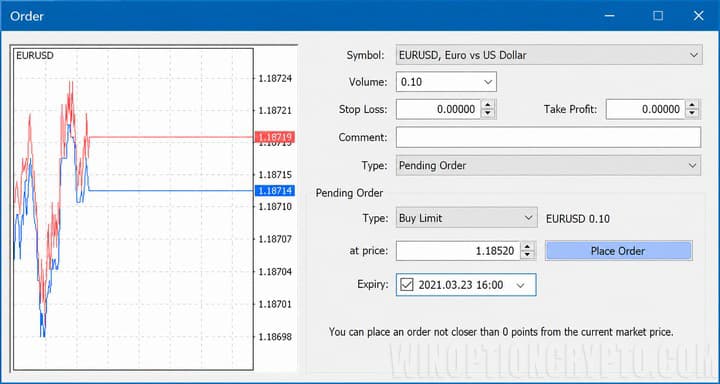Click the Stop Loss value field
The image size is (720, 384).
coord(438,109)
